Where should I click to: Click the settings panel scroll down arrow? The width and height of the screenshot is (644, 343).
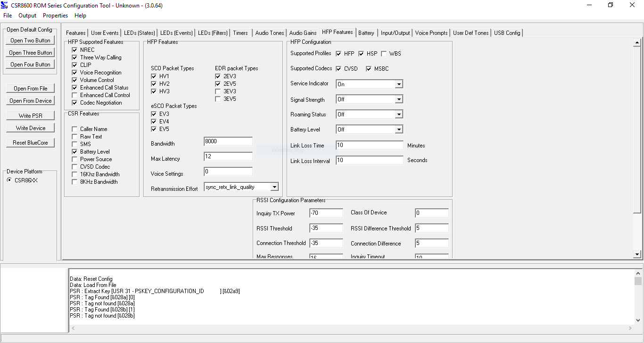[637, 254]
